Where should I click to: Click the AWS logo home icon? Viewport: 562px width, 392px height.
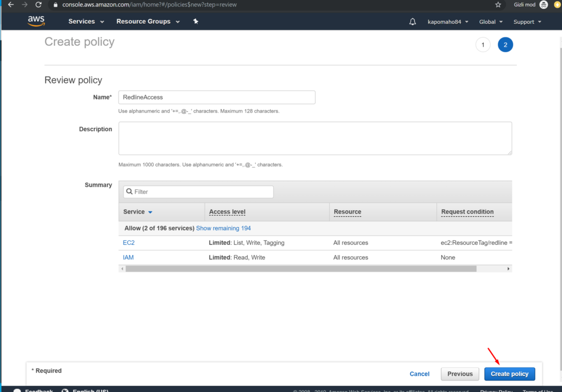(36, 21)
